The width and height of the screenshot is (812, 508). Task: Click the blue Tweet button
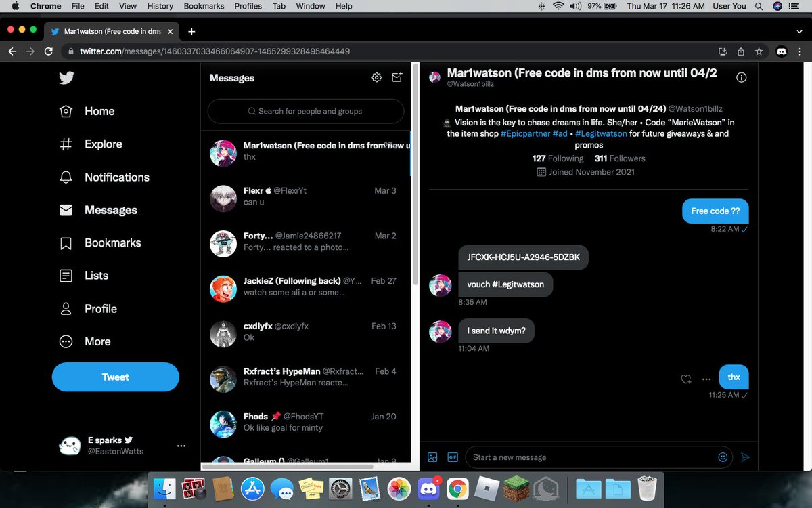[116, 377]
